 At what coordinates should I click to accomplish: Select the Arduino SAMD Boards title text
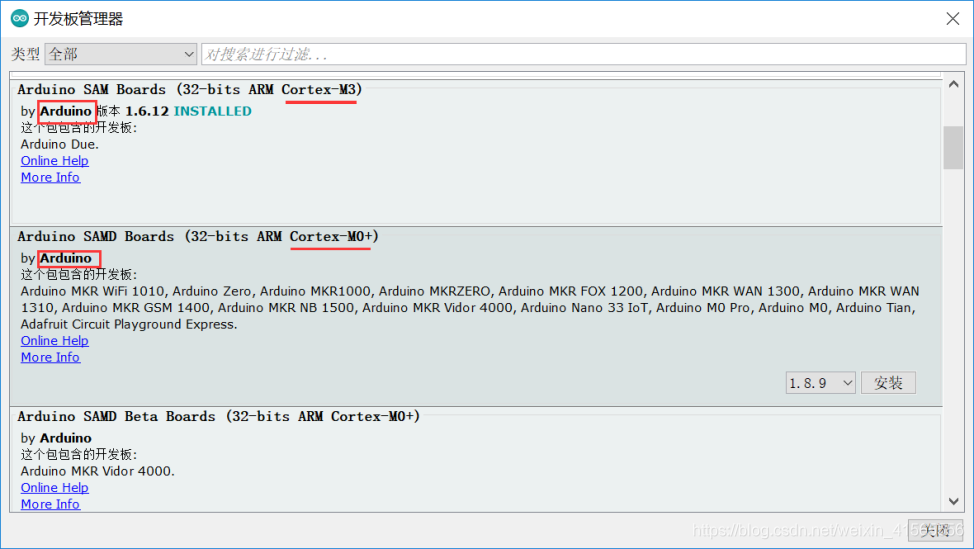pos(198,237)
